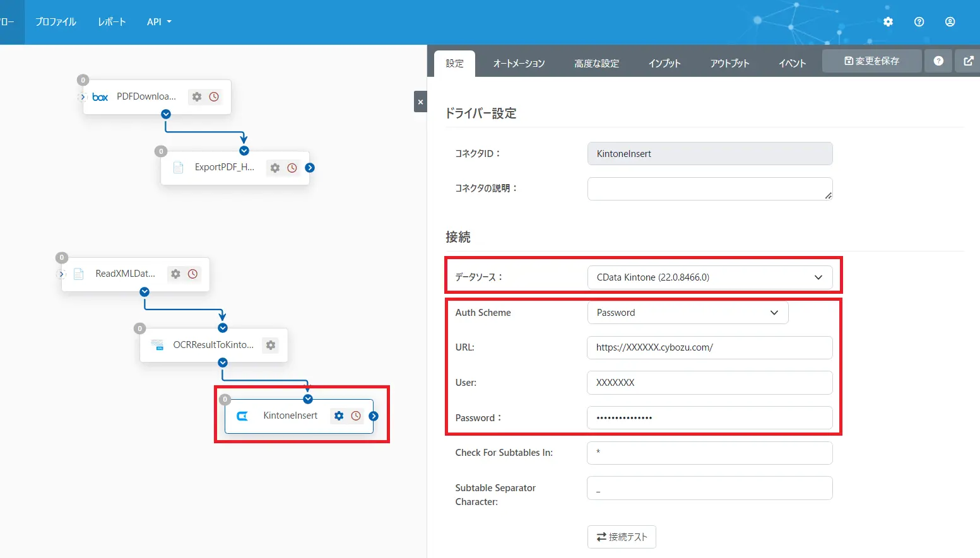980x558 pixels.
Task: Open the global settings gear icon
Action: (888, 21)
